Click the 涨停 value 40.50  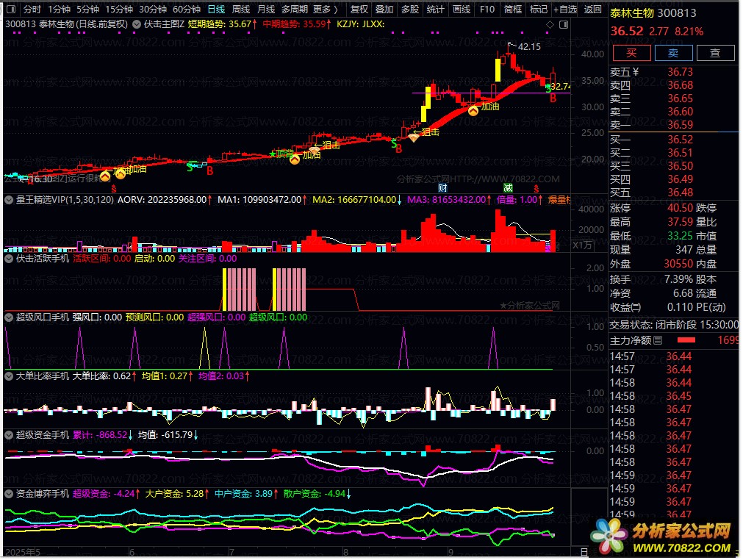click(x=680, y=207)
